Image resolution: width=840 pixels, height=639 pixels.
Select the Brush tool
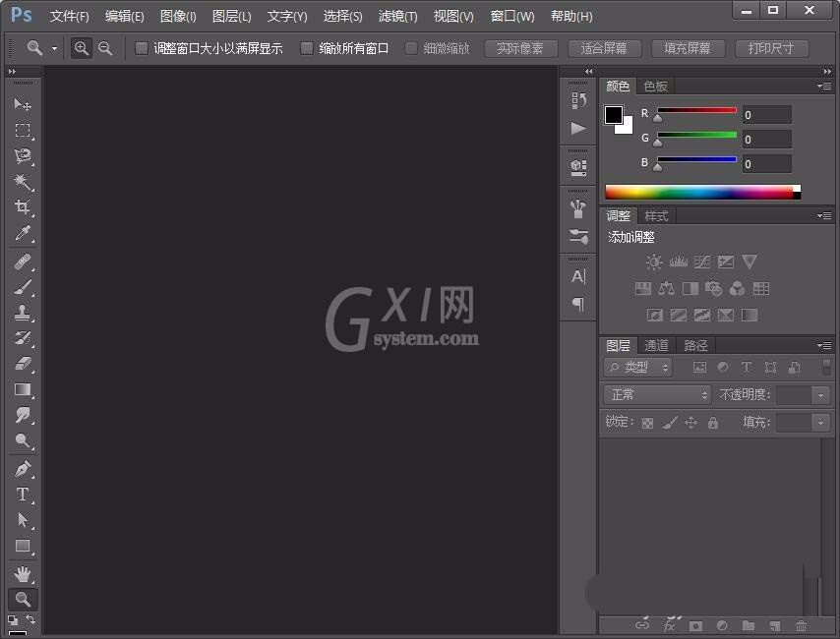click(x=23, y=288)
